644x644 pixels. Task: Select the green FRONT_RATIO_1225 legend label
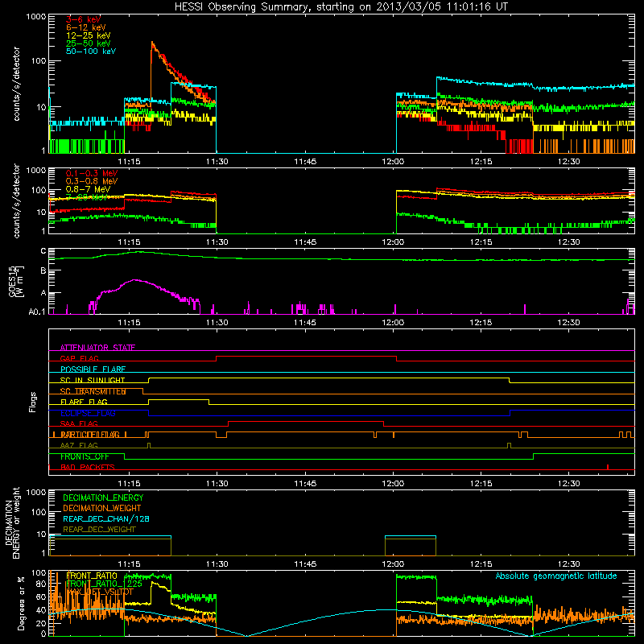(104, 584)
